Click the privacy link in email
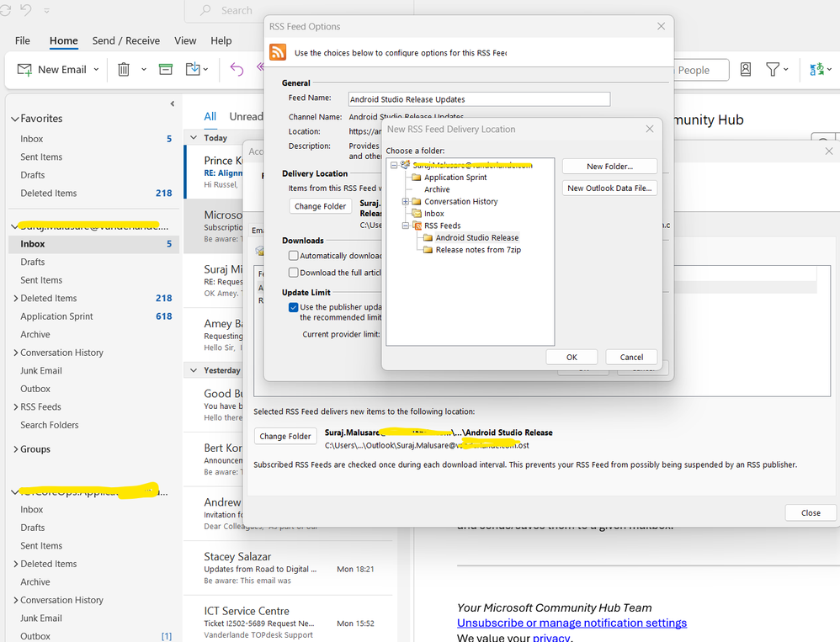The width and height of the screenshot is (840, 642). pos(551,638)
